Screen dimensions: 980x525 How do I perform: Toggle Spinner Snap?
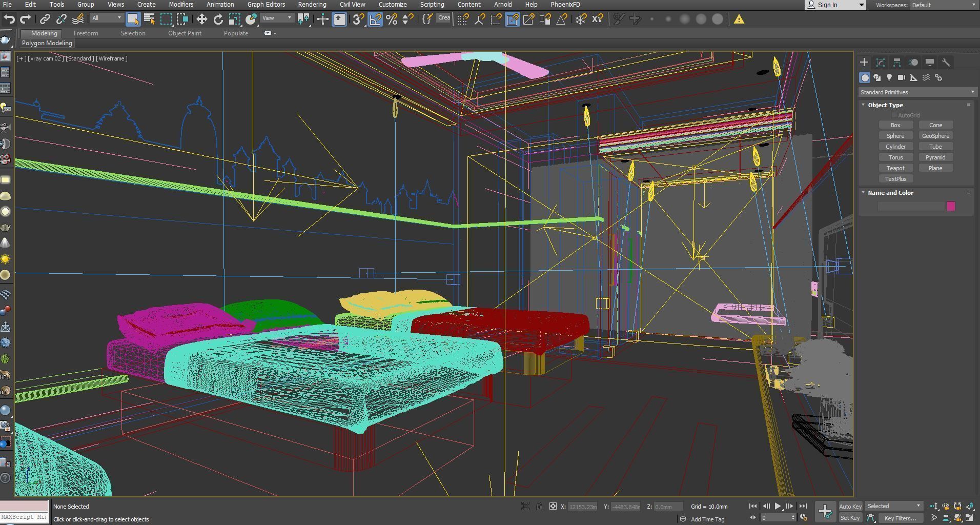point(408,19)
